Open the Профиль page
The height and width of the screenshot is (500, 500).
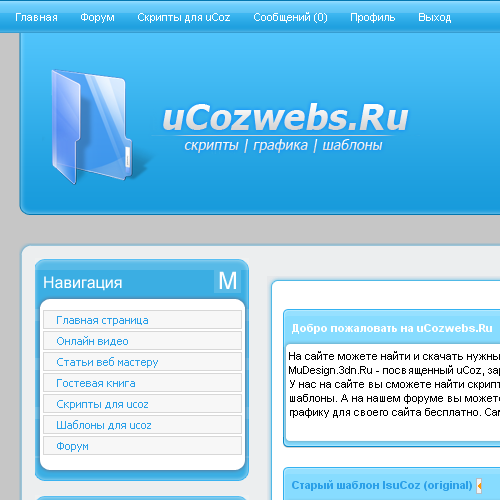[373, 17]
